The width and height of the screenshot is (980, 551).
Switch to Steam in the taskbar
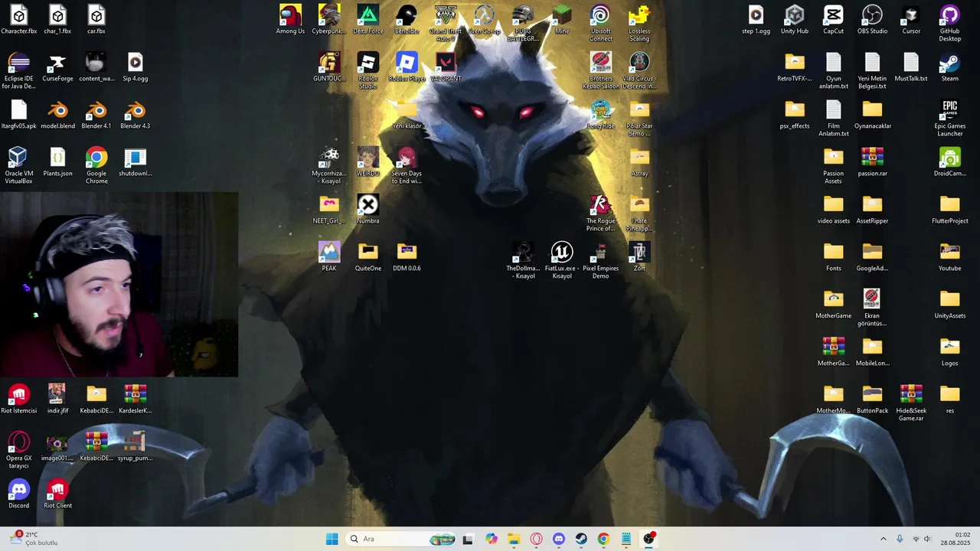pos(581,539)
